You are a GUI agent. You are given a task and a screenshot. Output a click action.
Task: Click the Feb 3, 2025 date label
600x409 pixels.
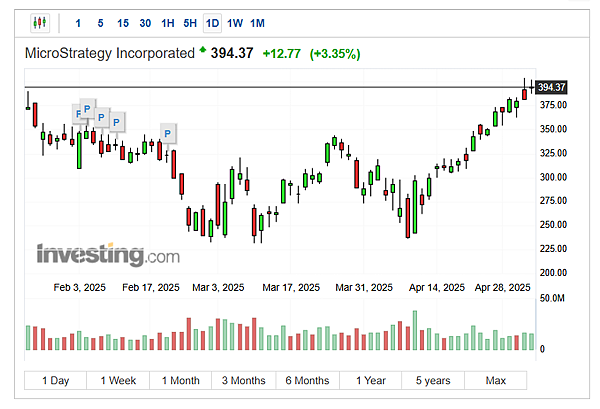point(80,287)
